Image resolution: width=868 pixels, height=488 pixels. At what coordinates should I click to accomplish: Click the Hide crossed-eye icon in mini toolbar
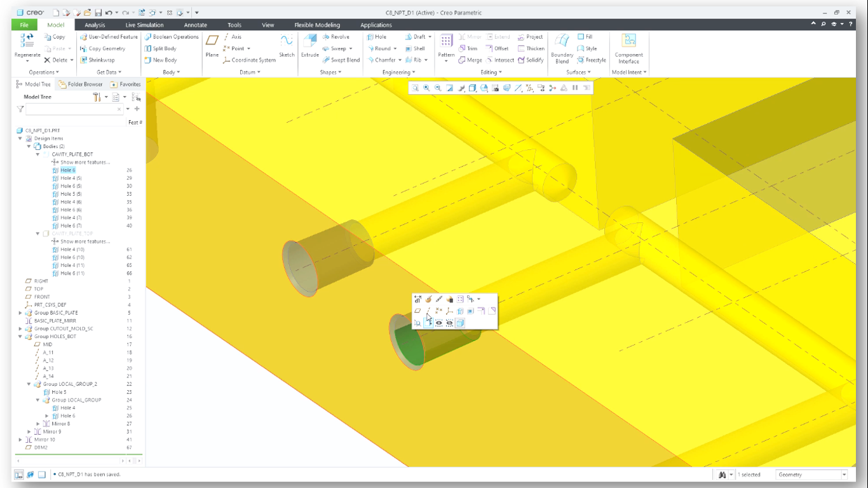click(449, 323)
